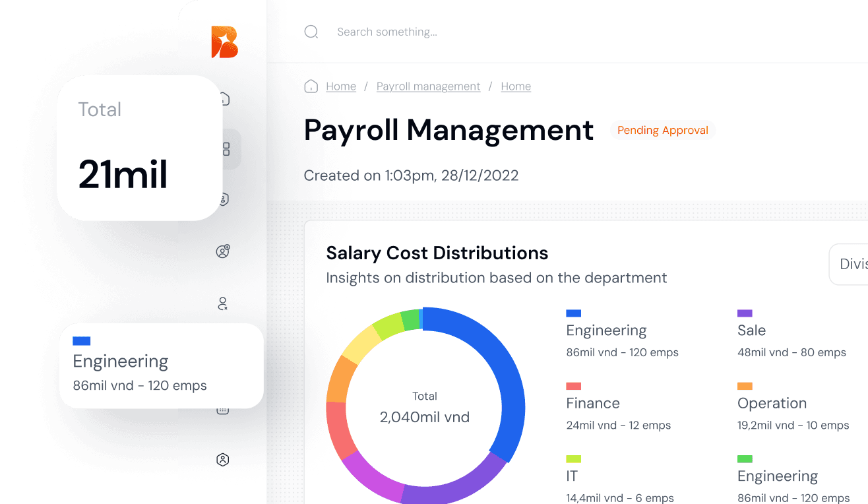Screen dimensions: 868x504
Task: Open the dashboard grid icon in sidebar
Action: pos(226,149)
